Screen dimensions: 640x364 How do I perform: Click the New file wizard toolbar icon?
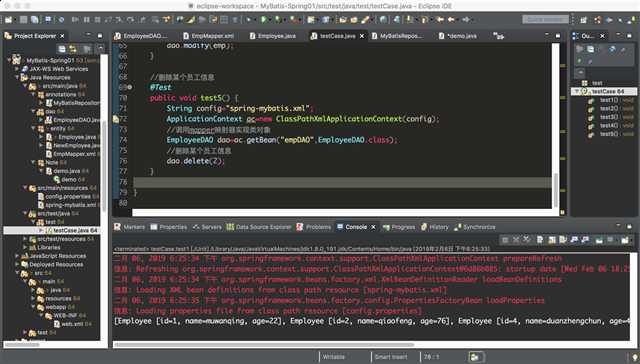coord(9,20)
